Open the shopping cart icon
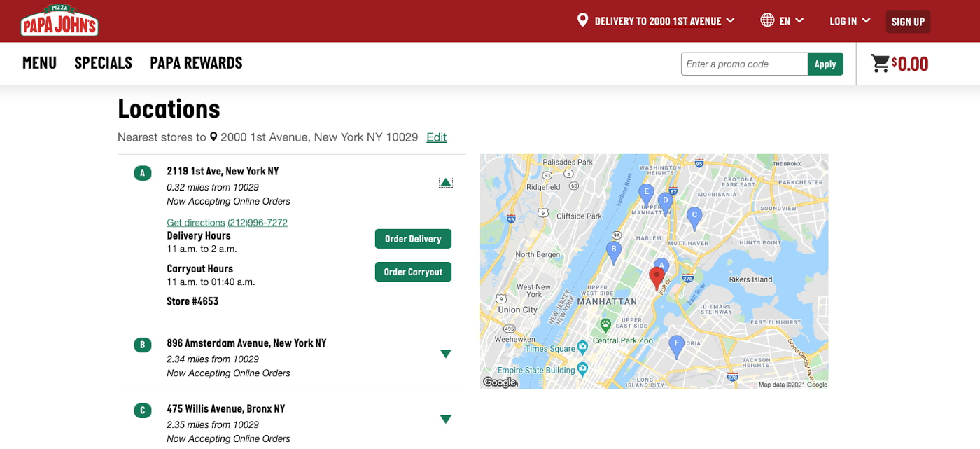 880,64
